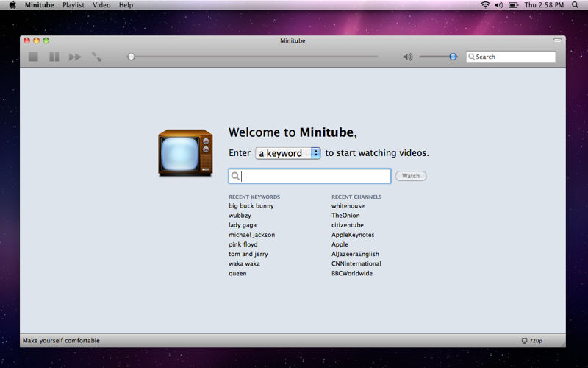Click the retro TV Minitube logo

185,152
